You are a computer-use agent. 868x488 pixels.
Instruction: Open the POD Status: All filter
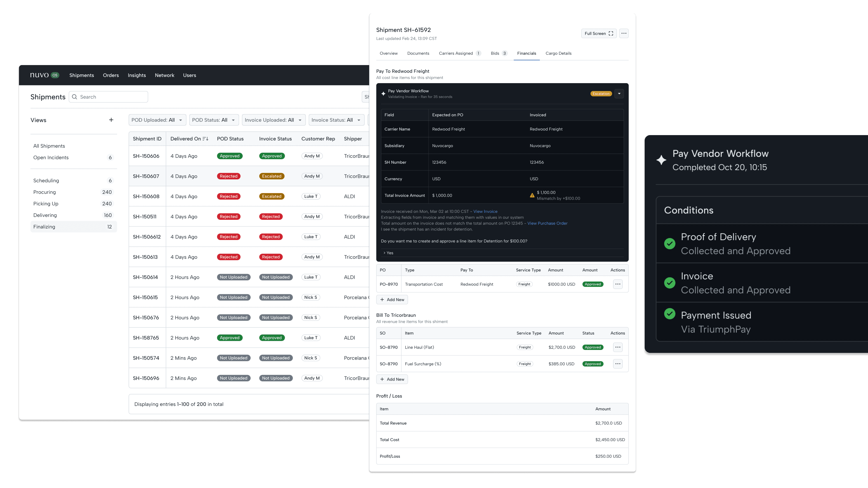coord(214,120)
